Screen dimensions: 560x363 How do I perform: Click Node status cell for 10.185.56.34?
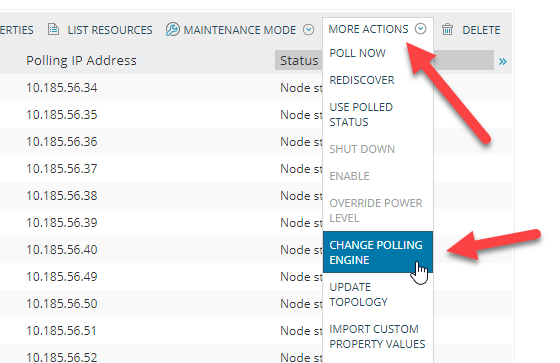point(301,88)
